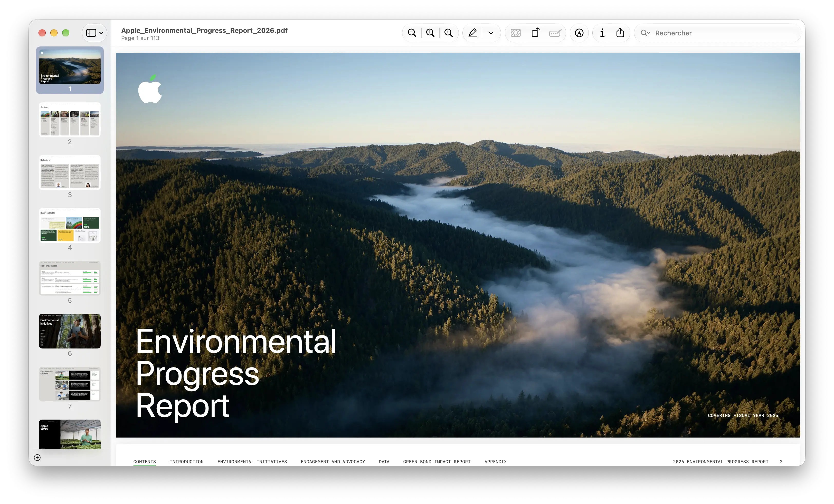
Task: Select page 4 Report highlights thumbnail
Action: tap(70, 225)
